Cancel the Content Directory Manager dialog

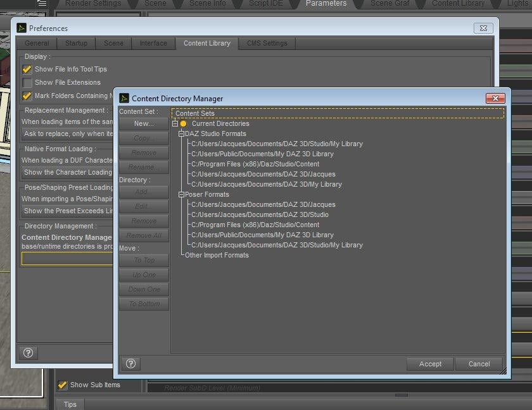click(x=479, y=364)
